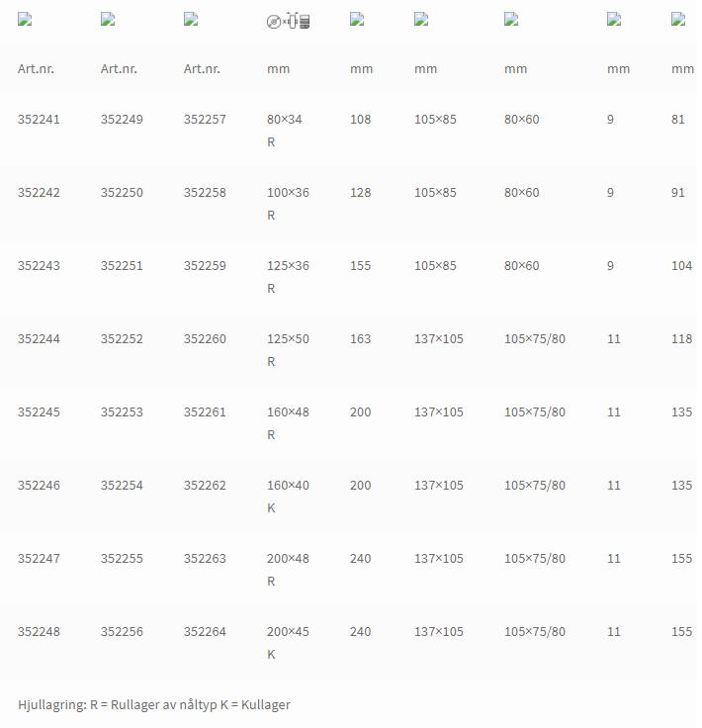702x728 pixels.
Task: Click the wheel dimension icon in header
Action: [288, 21]
